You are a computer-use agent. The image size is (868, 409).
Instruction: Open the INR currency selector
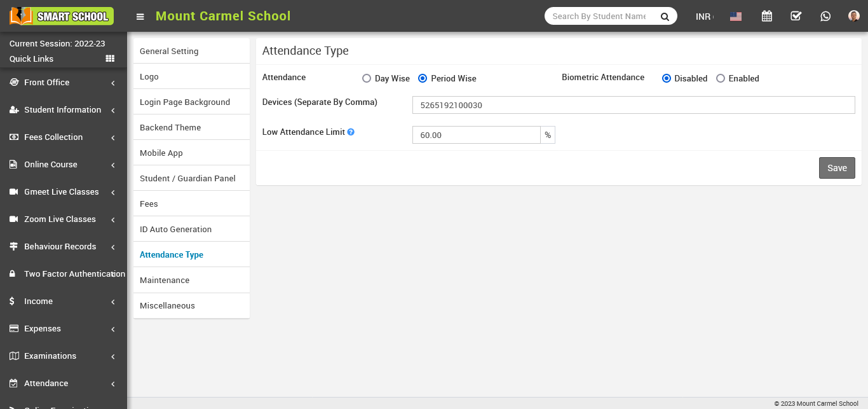point(703,17)
